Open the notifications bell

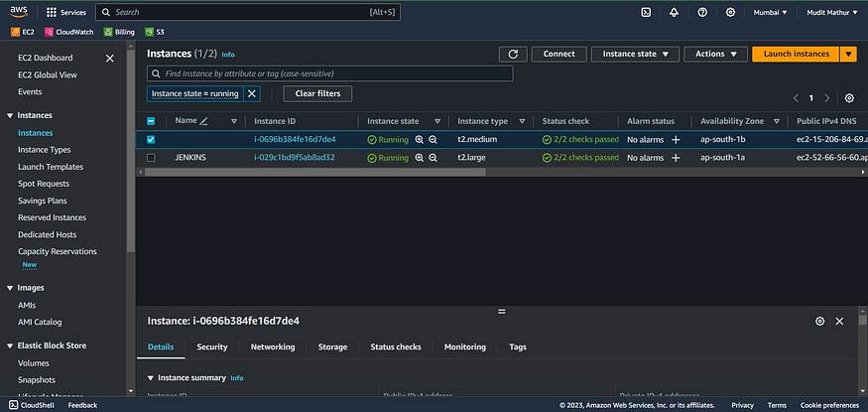(674, 12)
